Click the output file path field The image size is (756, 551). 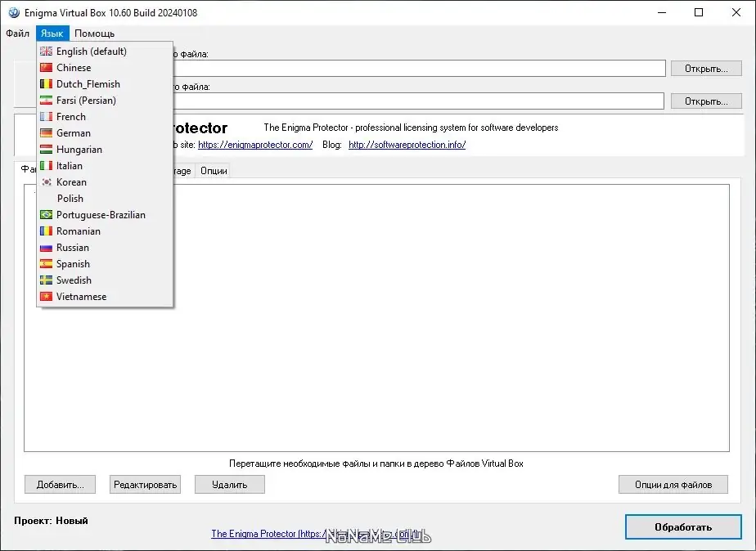[x=419, y=101]
